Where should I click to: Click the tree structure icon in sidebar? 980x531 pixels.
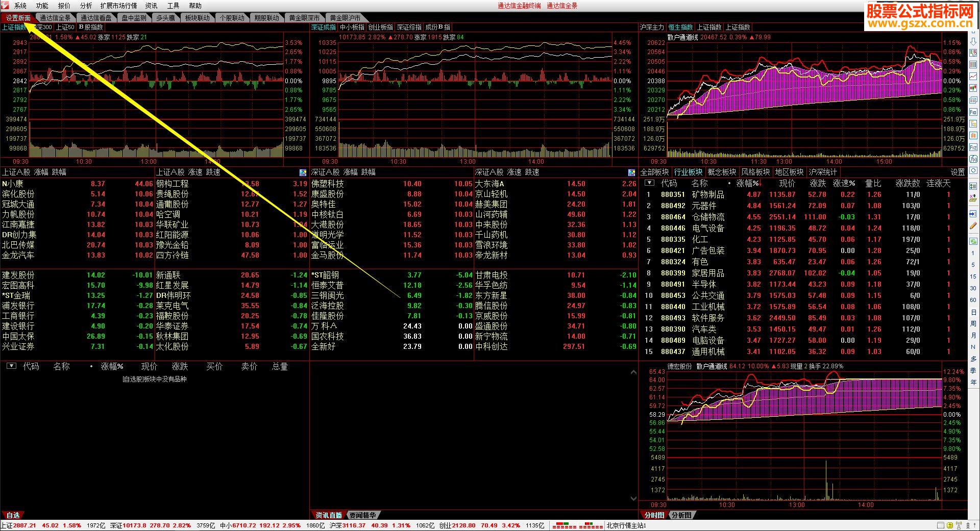(973, 123)
